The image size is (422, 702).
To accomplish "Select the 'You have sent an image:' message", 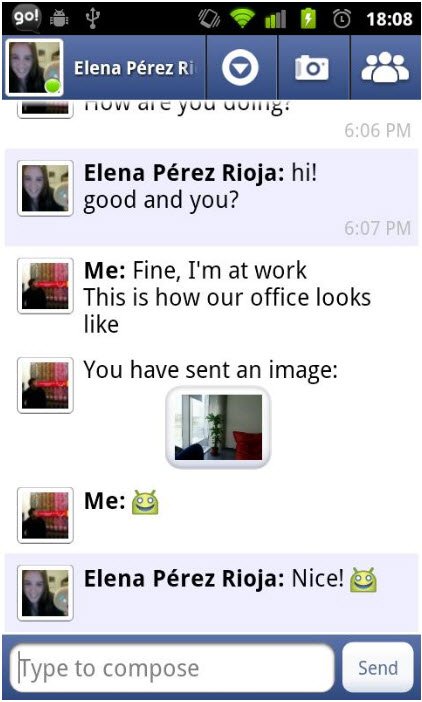I will [210, 370].
